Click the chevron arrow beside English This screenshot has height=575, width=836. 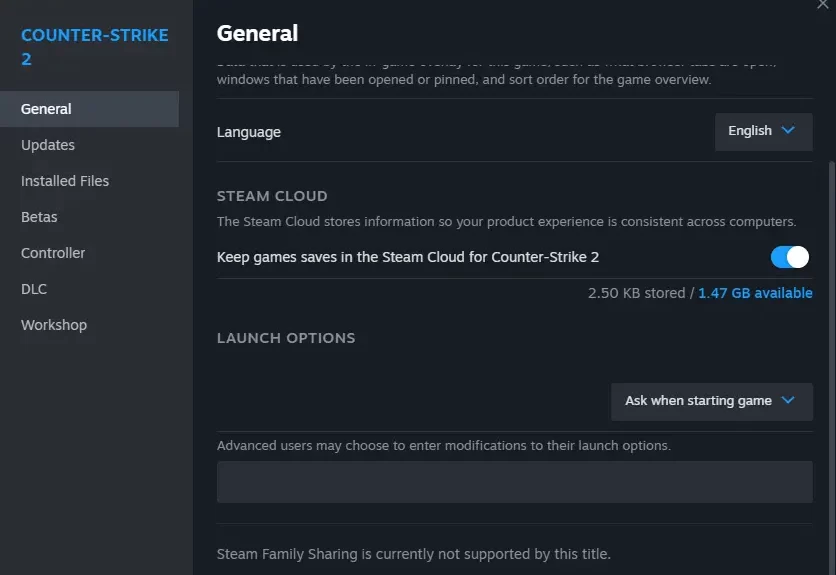click(x=788, y=130)
